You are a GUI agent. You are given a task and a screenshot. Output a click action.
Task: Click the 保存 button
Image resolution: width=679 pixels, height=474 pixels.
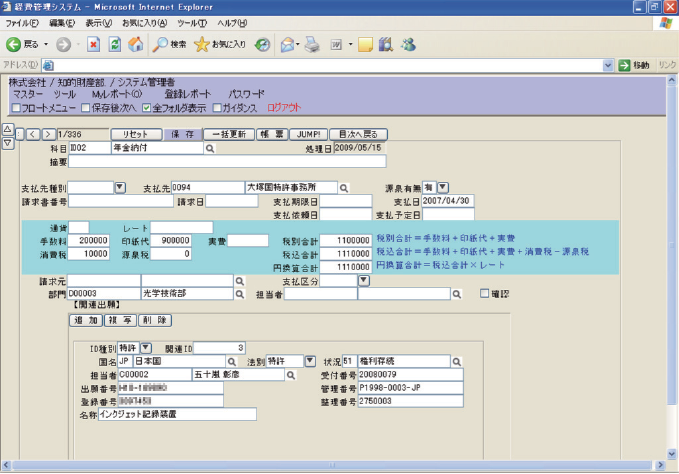(183, 135)
